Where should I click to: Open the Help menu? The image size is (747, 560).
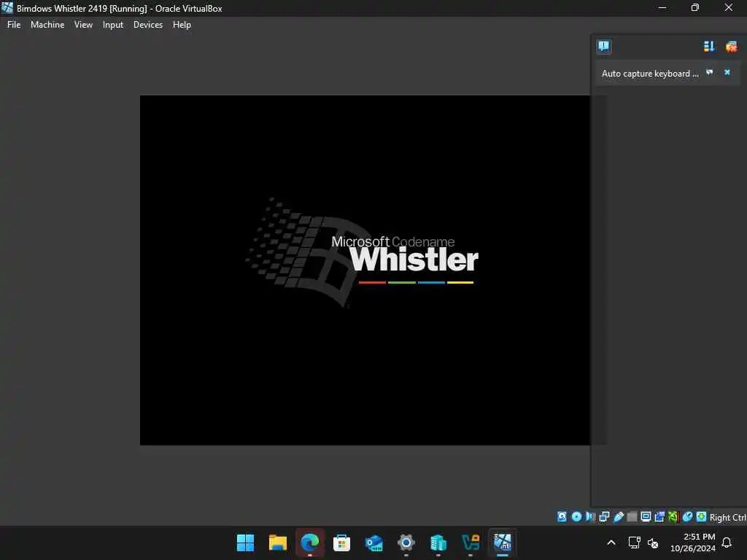tap(182, 25)
